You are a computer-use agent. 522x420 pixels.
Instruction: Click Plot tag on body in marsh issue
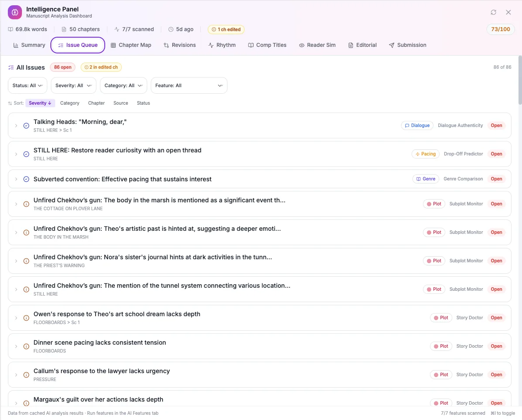click(x=434, y=204)
